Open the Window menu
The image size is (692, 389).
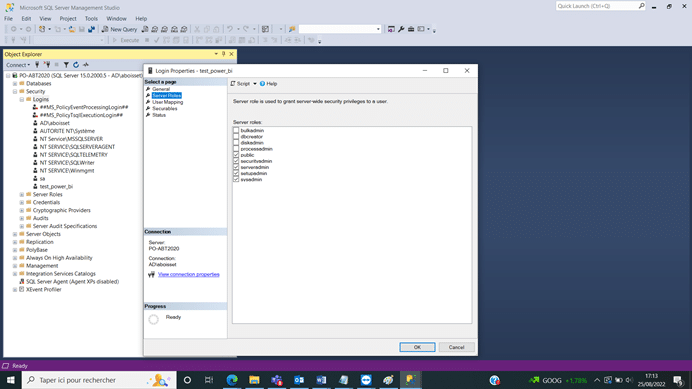tap(117, 19)
